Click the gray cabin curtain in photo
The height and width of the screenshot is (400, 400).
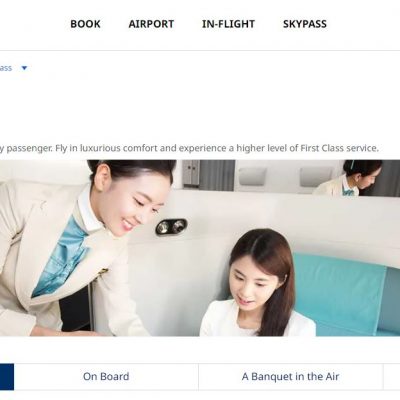[x=217, y=175]
